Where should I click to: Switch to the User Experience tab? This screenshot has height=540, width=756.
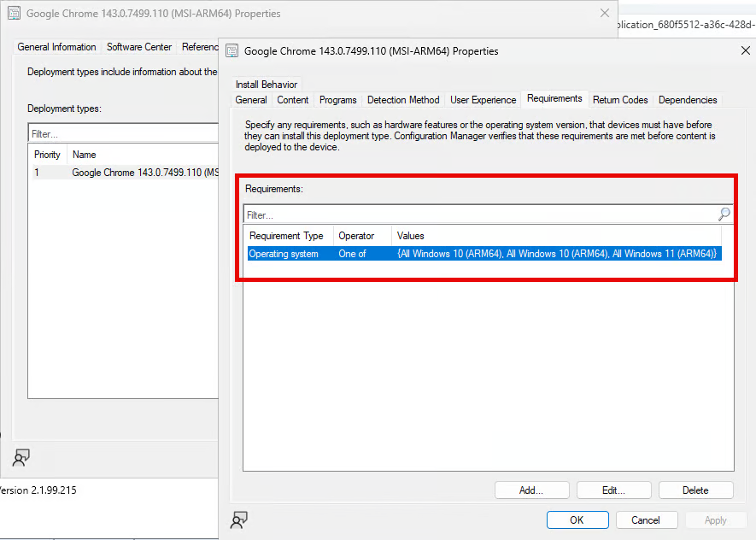[483, 99]
